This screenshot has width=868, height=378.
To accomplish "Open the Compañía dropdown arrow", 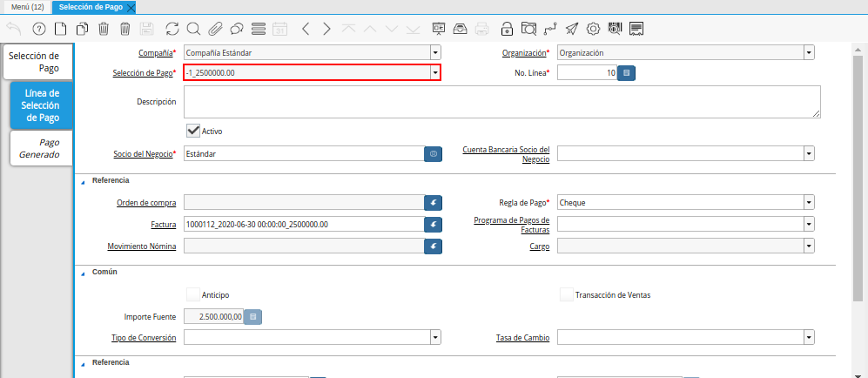I will (x=435, y=53).
